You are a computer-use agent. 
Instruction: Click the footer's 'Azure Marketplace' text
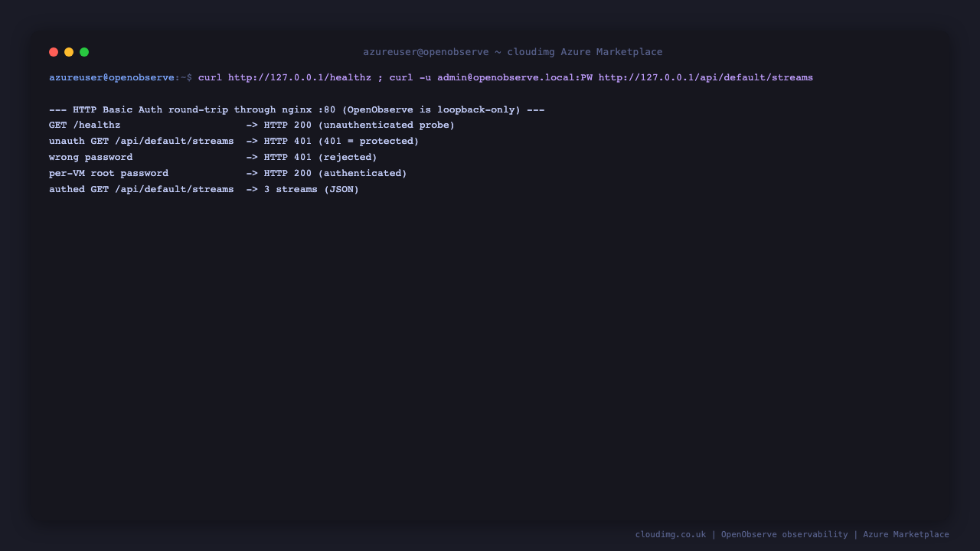point(906,534)
